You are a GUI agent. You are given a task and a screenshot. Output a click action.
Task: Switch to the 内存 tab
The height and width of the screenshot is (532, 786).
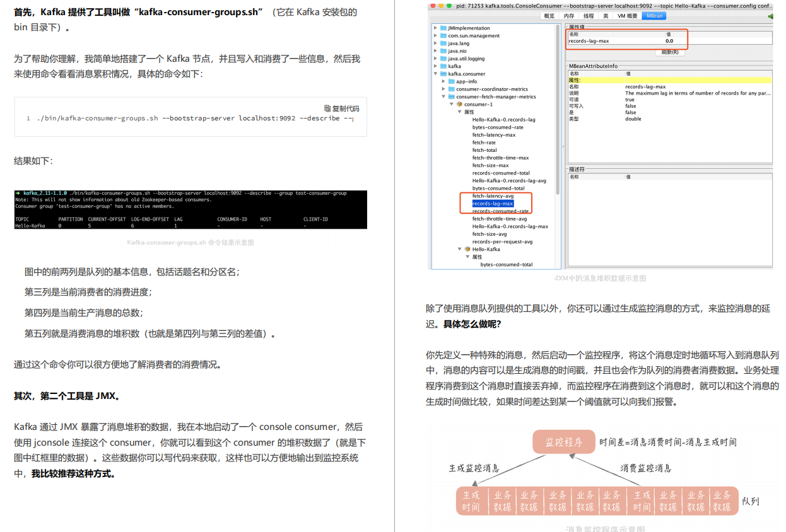pos(569,16)
